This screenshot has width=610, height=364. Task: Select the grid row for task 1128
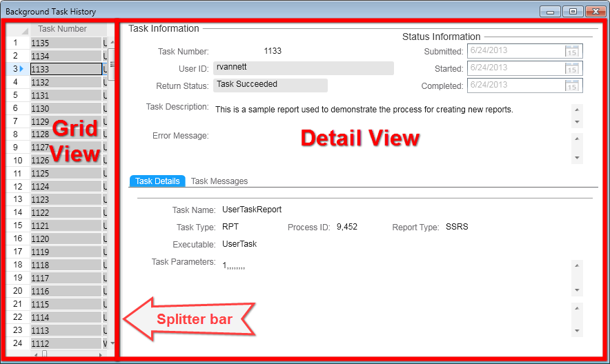point(66,134)
